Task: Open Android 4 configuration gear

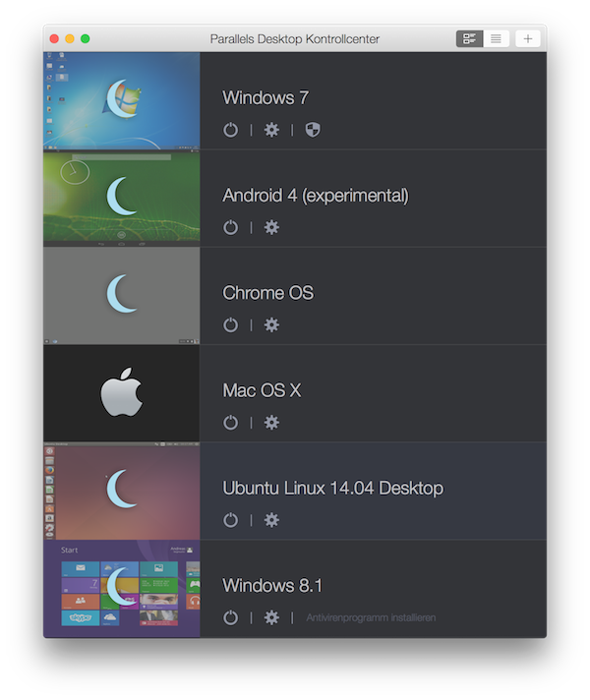Action: pos(271,227)
